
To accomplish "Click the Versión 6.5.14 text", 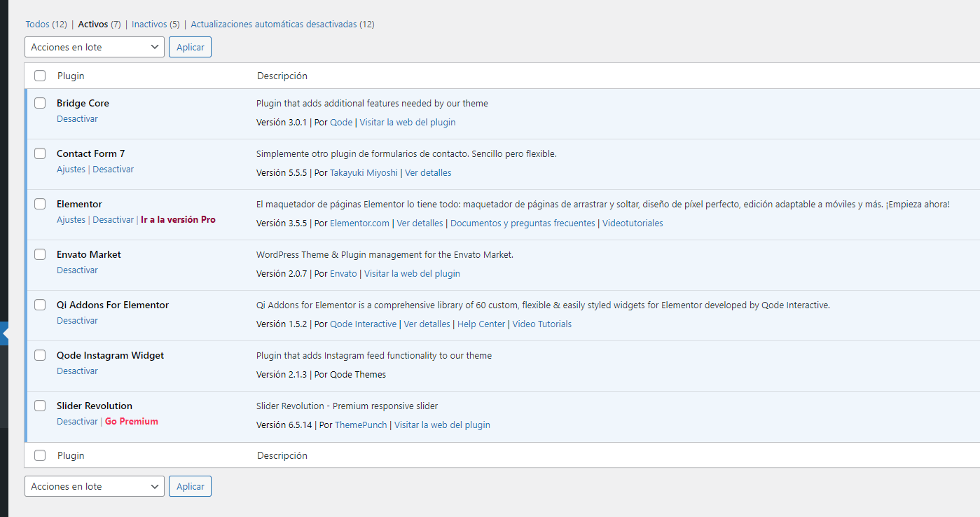I will tap(284, 425).
